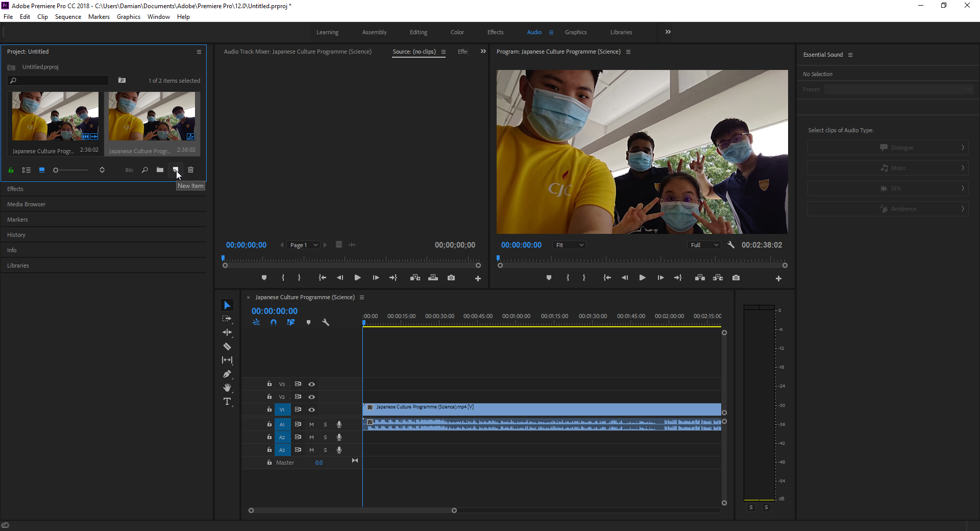Select the Razor tool in the tools panel
The height and width of the screenshot is (531, 980).
(x=227, y=347)
